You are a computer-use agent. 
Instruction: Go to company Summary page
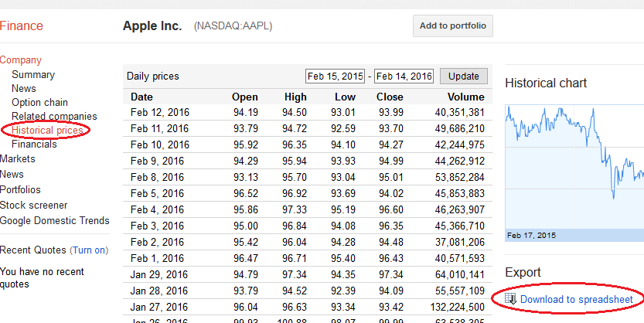point(33,75)
